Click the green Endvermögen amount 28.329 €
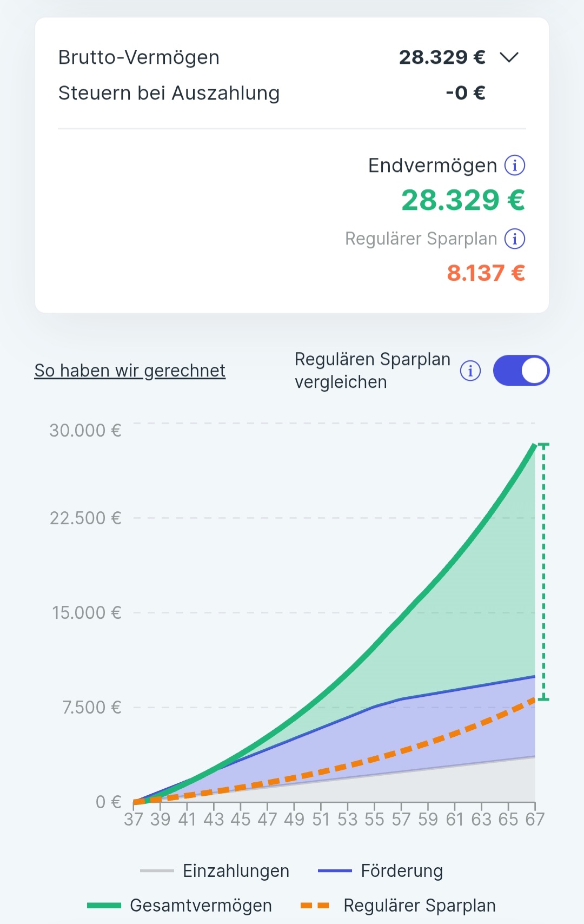 [x=462, y=201]
